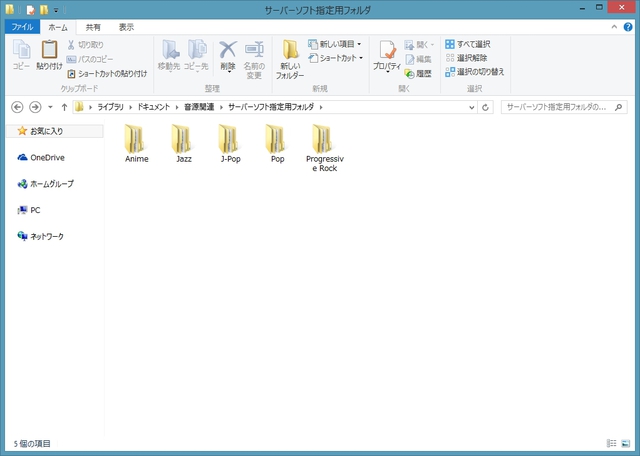Screen dimensions: 640x456
Task: Open the ファイル (File) menu tab
Action: click(23, 28)
